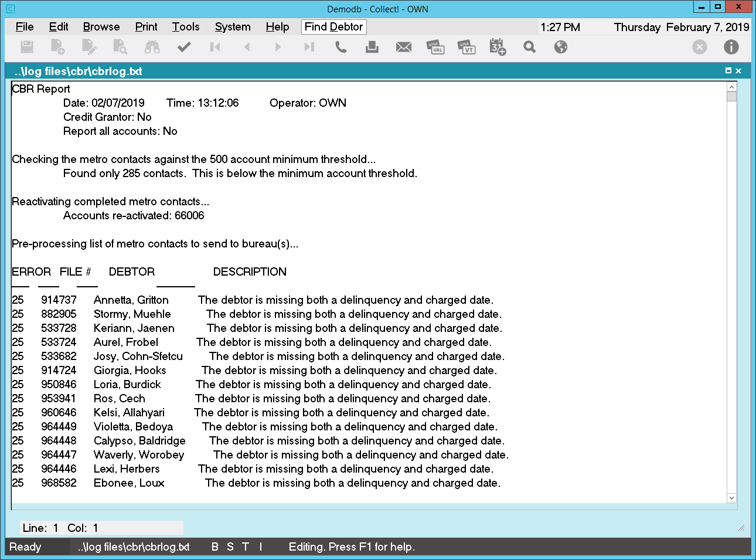Open the System menu
This screenshot has width=756, height=560.
pos(233,27)
